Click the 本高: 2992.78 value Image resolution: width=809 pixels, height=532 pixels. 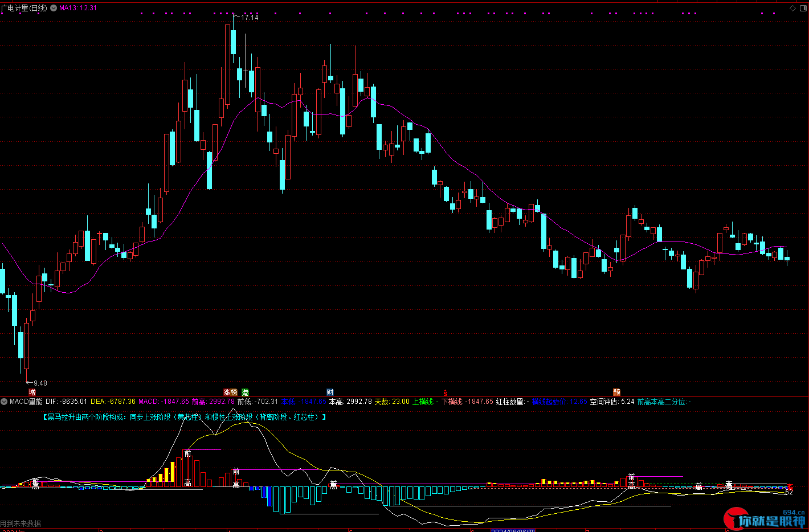coord(350,402)
